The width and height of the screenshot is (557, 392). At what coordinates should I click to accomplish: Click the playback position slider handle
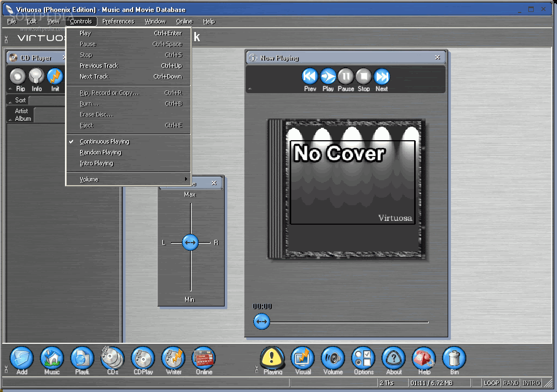[x=261, y=322]
